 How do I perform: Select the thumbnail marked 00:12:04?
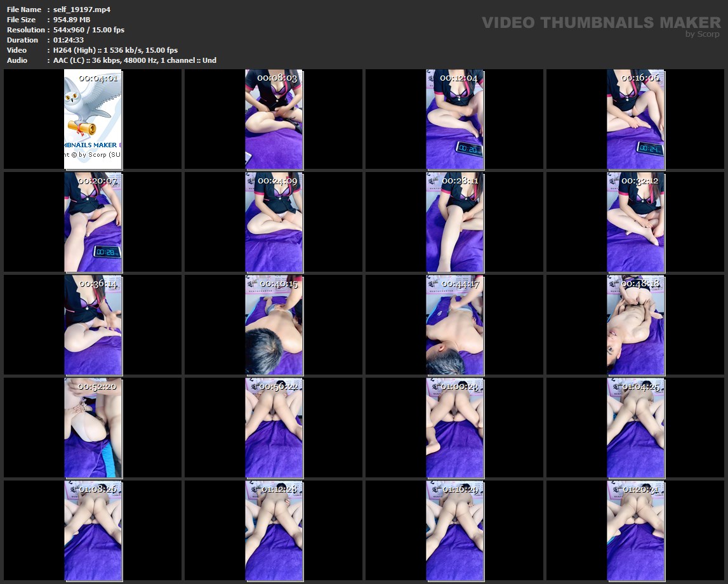[x=454, y=121]
